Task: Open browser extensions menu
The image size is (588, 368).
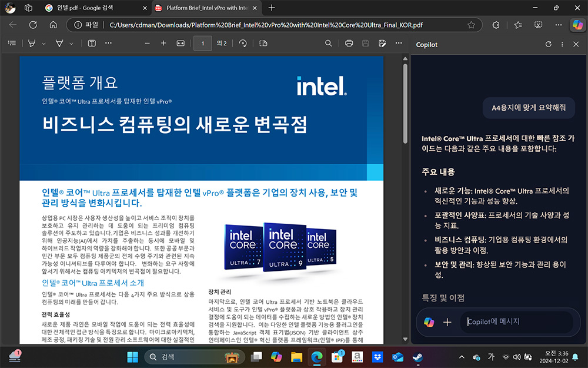Action: pos(496,25)
